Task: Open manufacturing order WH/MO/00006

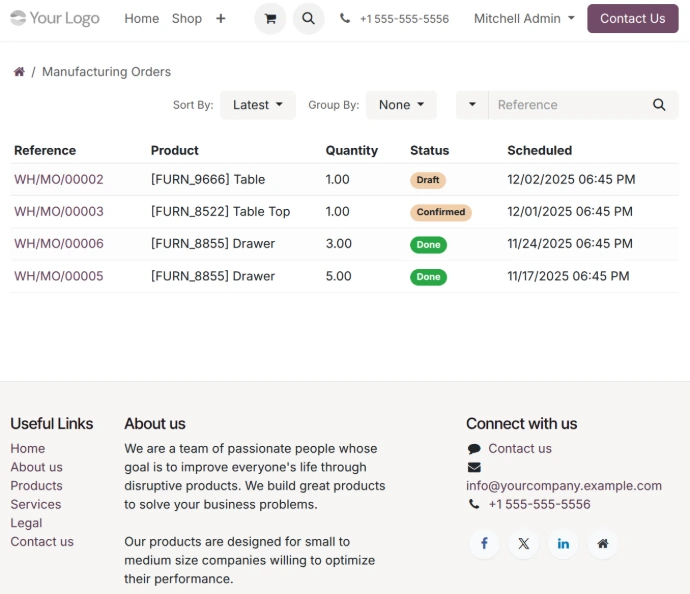Action: [x=59, y=244]
